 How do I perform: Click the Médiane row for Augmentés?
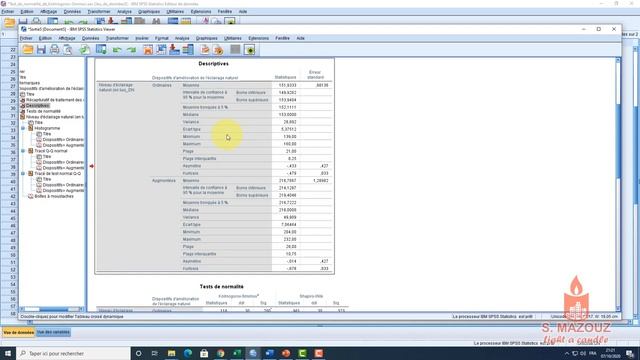[257, 210]
